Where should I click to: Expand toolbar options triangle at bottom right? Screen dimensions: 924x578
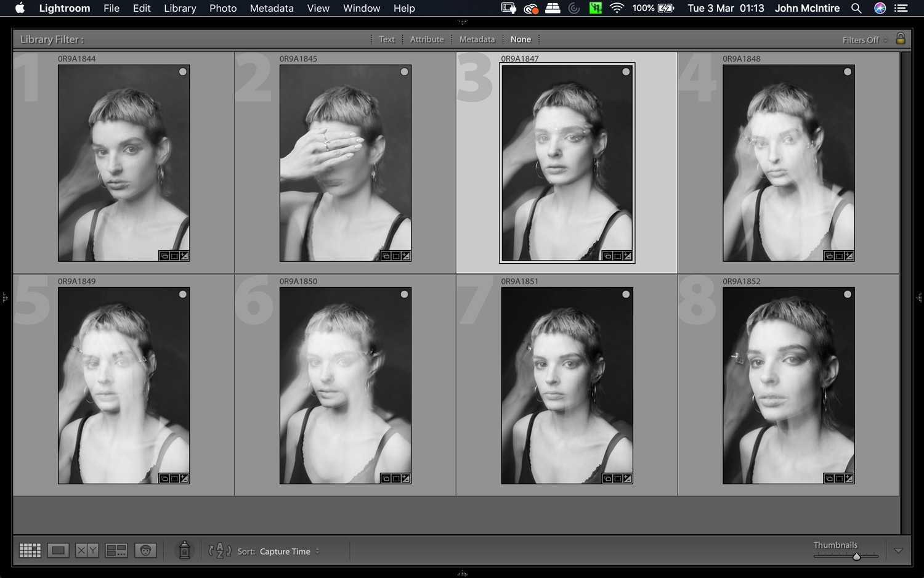pyautogui.click(x=898, y=551)
